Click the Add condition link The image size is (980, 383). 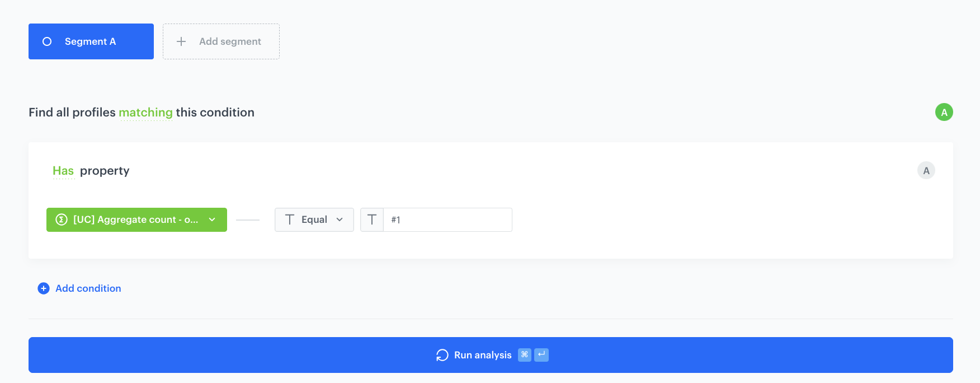pyautogui.click(x=88, y=288)
